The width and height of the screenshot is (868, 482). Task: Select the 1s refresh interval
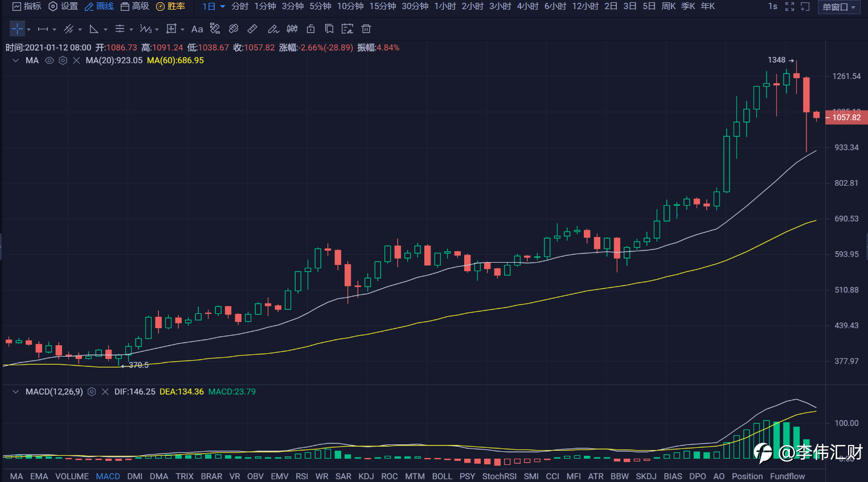772,6
